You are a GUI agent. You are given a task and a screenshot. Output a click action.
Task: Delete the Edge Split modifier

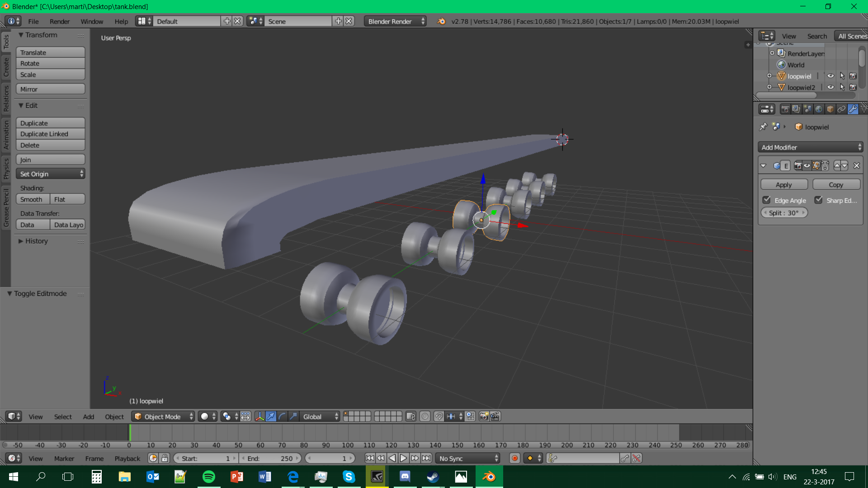pyautogui.click(x=857, y=166)
